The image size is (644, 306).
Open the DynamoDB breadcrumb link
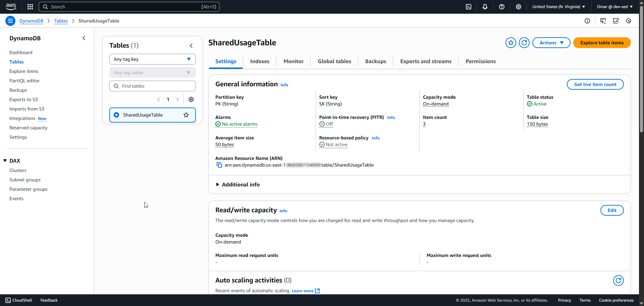(31, 21)
